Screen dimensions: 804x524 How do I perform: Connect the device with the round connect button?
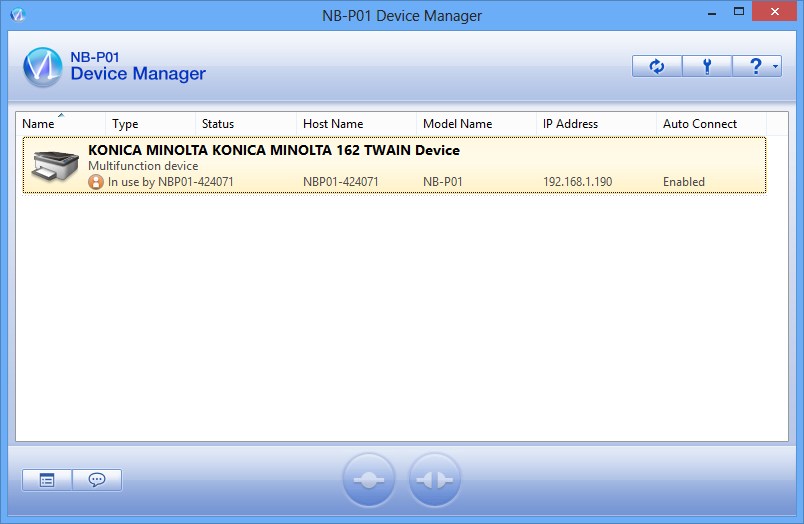(x=369, y=480)
